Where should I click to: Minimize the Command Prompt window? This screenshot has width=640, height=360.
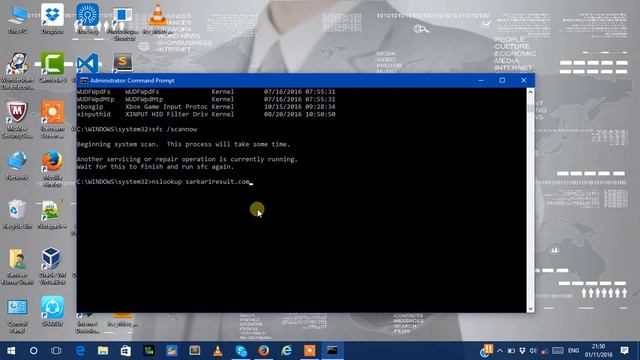[481, 80]
